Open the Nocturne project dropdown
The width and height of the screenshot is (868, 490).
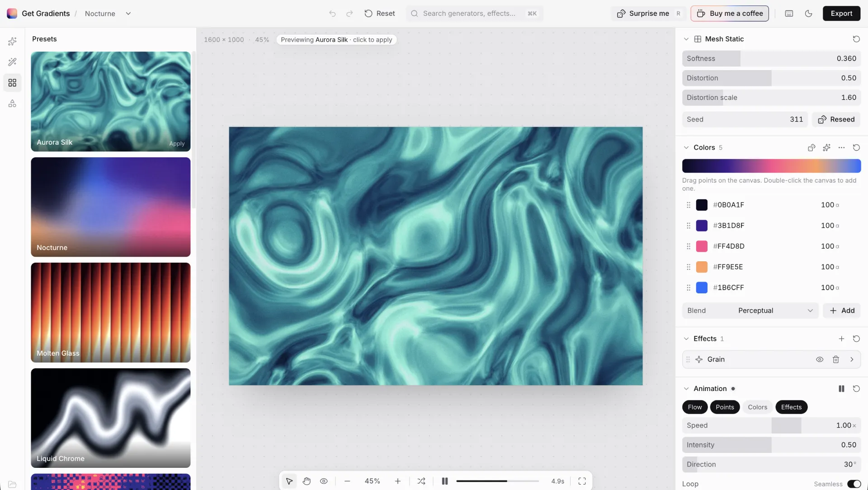pyautogui.click(x=108, y=14)
